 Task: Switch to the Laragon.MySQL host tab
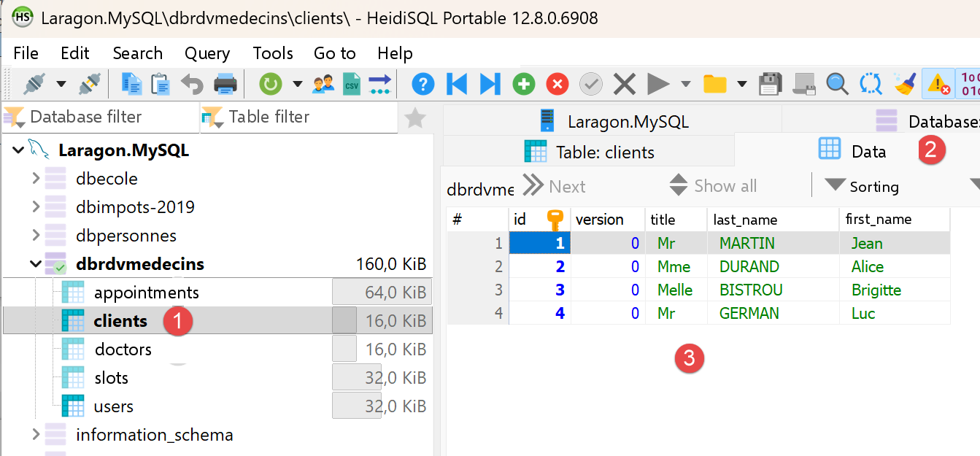pos(613,121)
